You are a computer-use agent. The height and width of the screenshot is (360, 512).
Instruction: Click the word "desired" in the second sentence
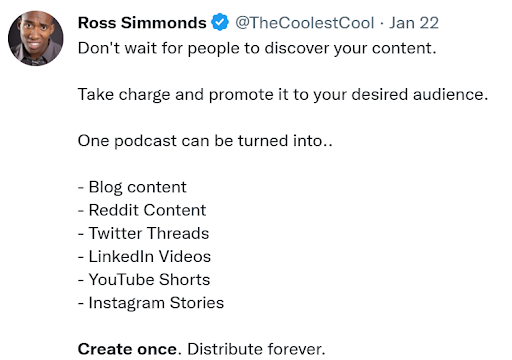[379, 95]
